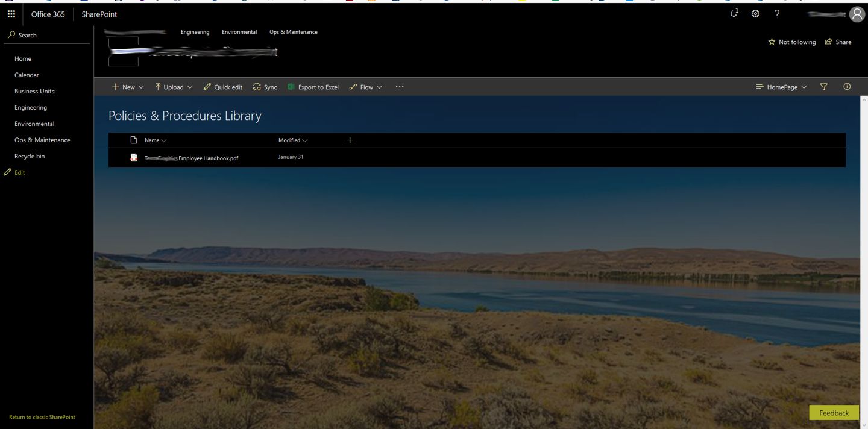Click the Excel icon for Export to Excel
The image size is (868, 429).
(291, 87)
